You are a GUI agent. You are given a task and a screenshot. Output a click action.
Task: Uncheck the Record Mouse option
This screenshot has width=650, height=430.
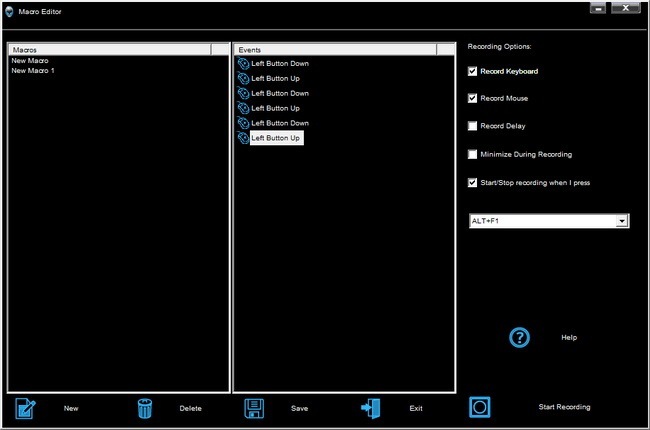click(x=473, y=99)
